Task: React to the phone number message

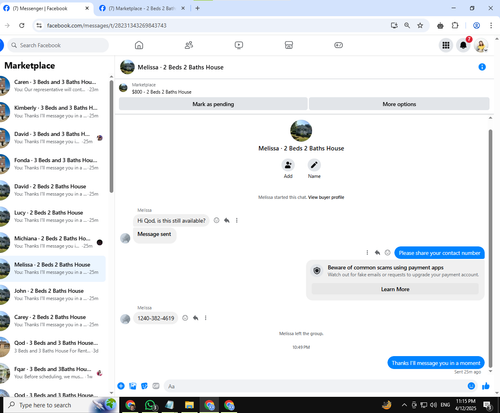Action: (x=185, y=318)
